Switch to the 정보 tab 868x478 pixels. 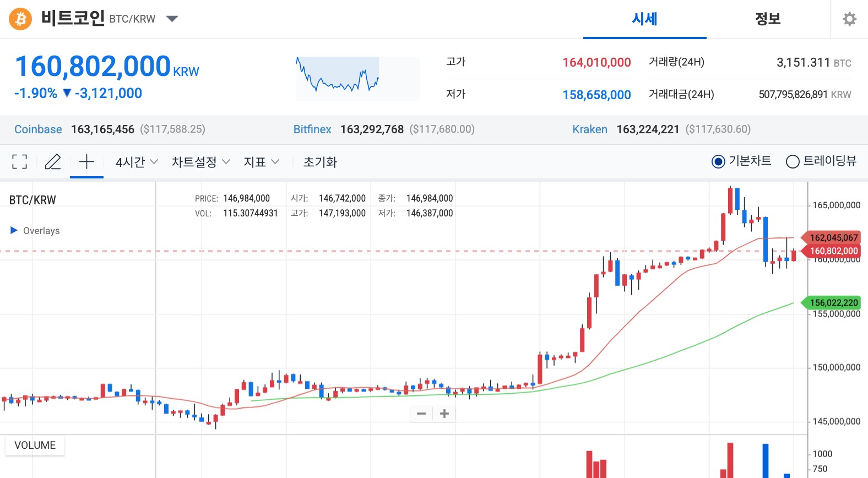pyautogui.click(x=768, y=19)
